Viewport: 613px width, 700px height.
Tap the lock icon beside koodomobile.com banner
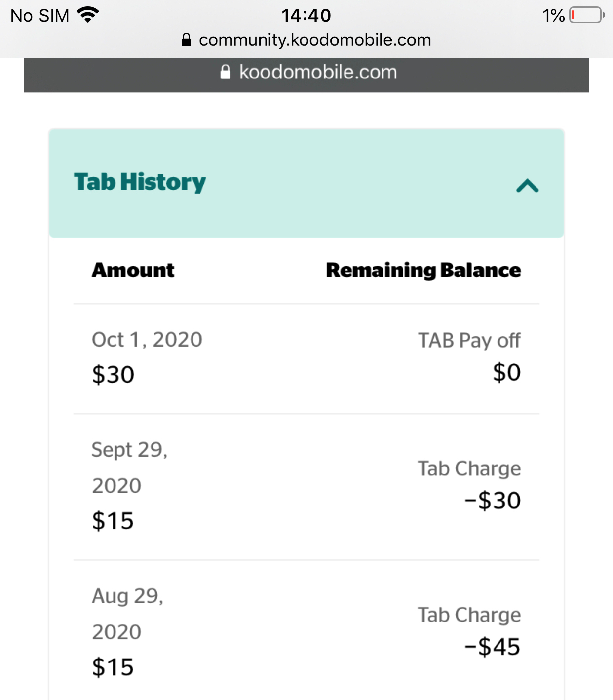click(x=225, y=72)
